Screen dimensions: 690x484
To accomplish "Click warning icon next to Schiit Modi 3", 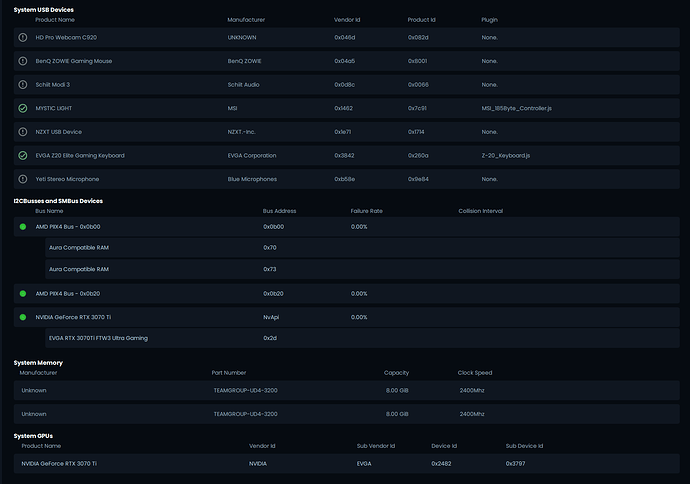I will point(23,84).
